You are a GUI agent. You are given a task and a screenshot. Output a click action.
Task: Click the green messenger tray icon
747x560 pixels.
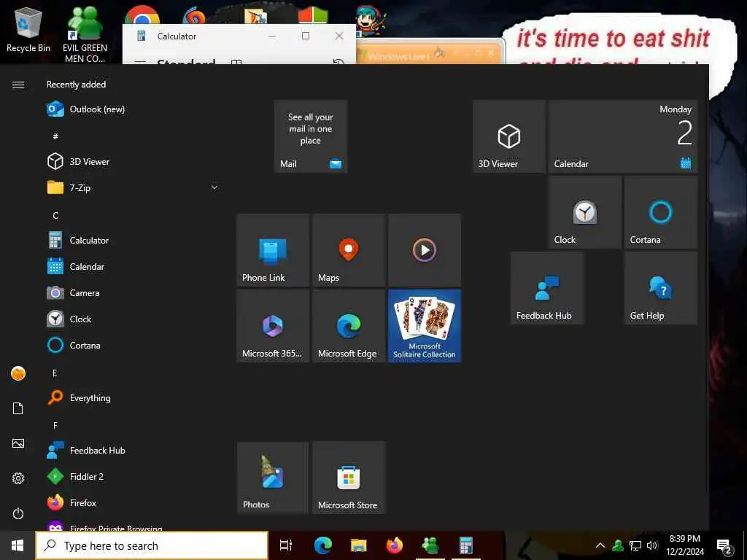click(x=618, y=545)
